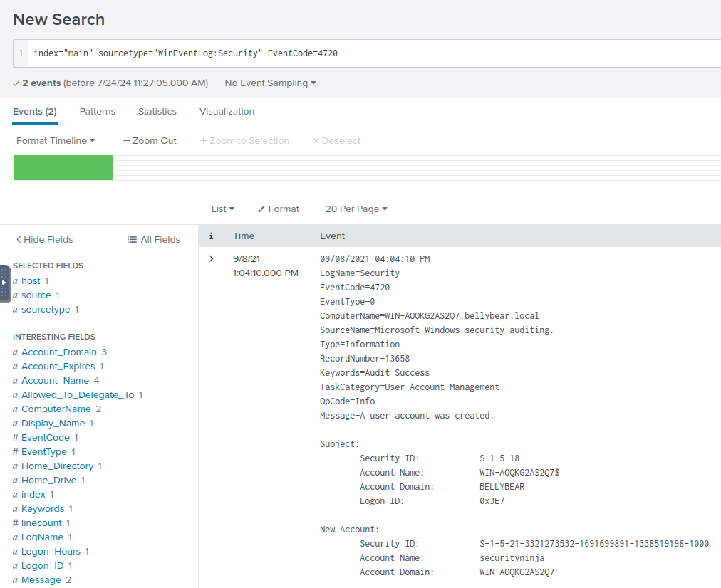Select the host field link

(x=31, y=281)
